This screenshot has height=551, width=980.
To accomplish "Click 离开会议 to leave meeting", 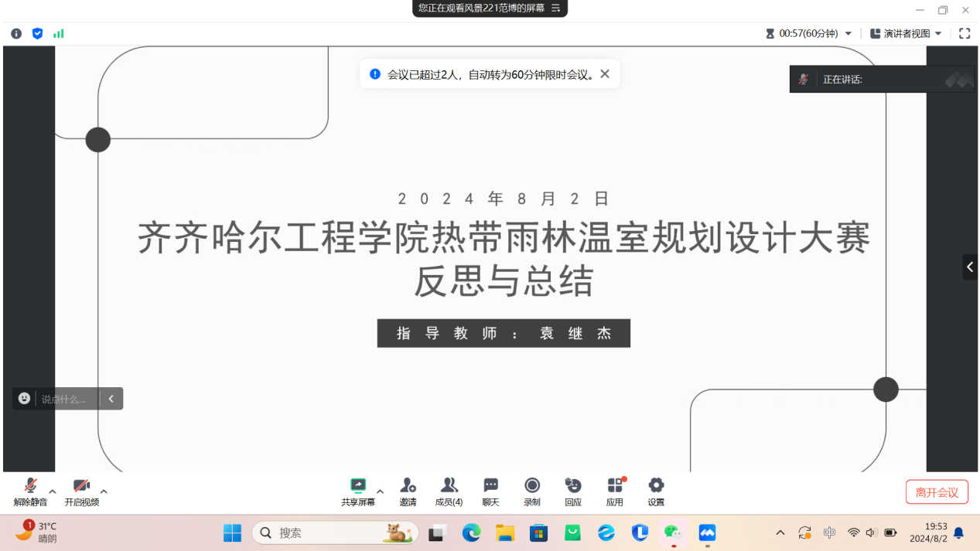I will tap(937, 492).
